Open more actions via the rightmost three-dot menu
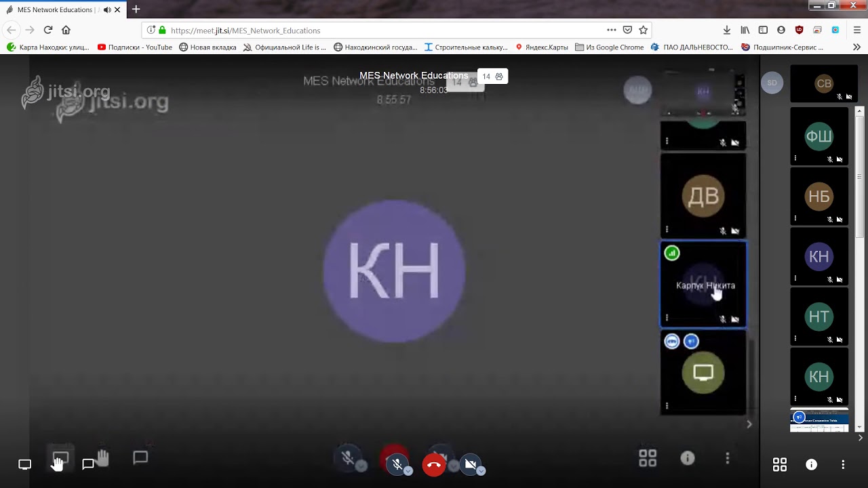Viewport: 868px width, 488px height. (x=843, y=464)
